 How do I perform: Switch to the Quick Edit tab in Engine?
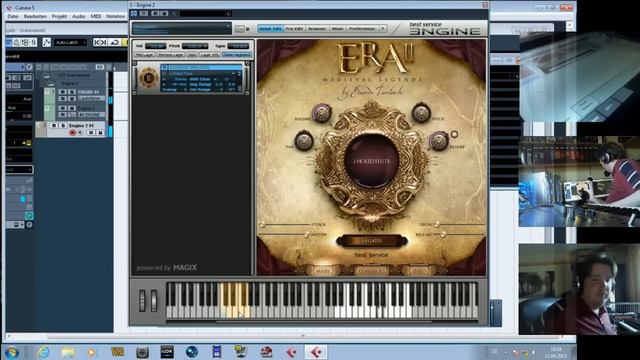pos(270,29)
